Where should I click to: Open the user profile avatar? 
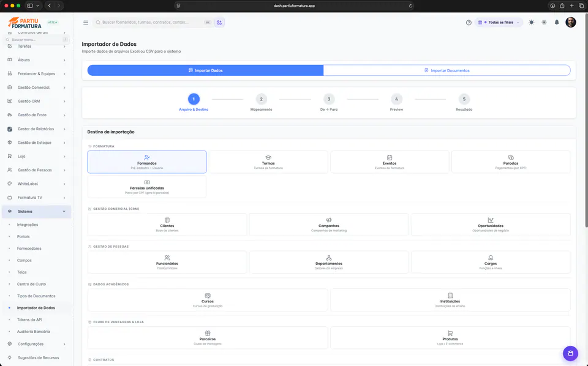(570, 22)
